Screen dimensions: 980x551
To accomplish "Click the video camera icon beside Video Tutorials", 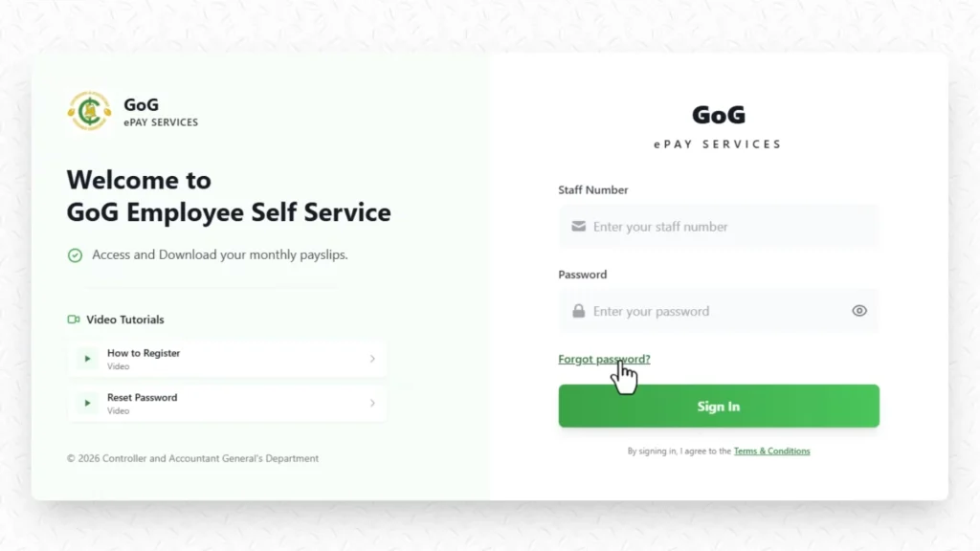I will 75,320.
